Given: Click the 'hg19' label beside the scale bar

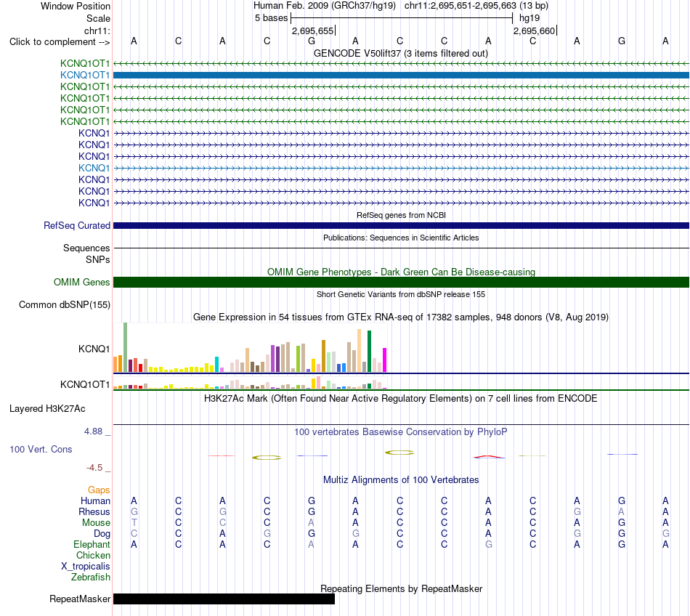Looking at the screenshot, I should click(529, 18).
